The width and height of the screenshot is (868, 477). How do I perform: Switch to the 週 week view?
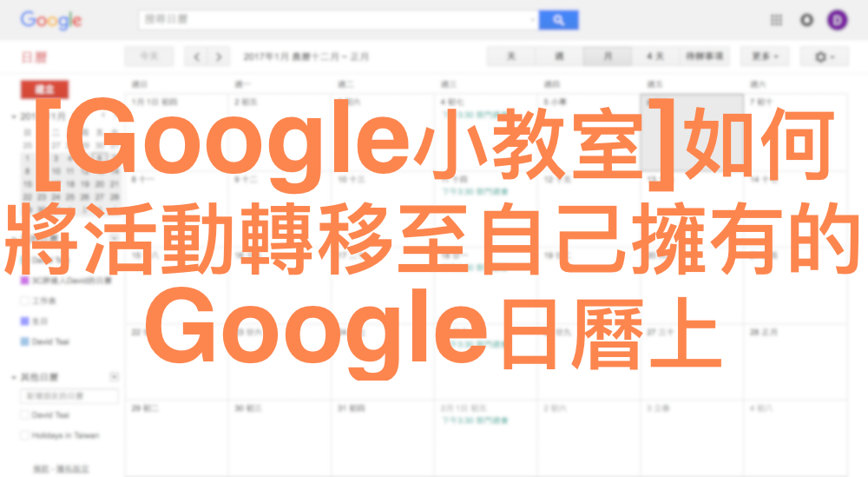click(559, 56)
